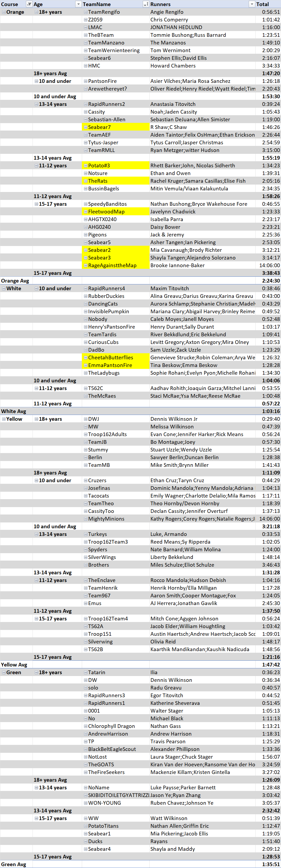Screen dimensions: 281x868
Task: Select team cell WON-YOUNG
Action: [x=115, y=803]
